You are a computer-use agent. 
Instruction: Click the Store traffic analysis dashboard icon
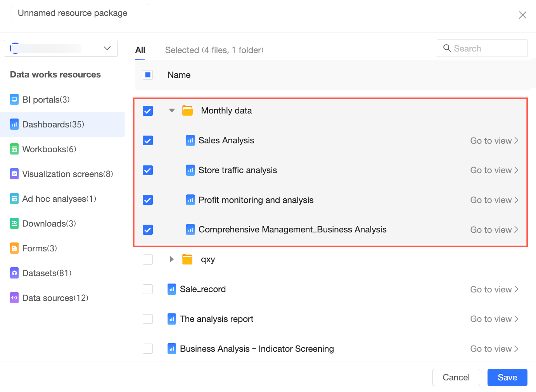coord(190,170)
